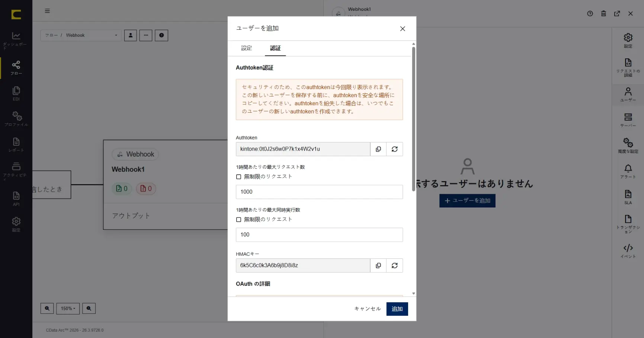Open the Reports section in sidebar
Viewport: 644px width, 338px height.
(16, 145)
